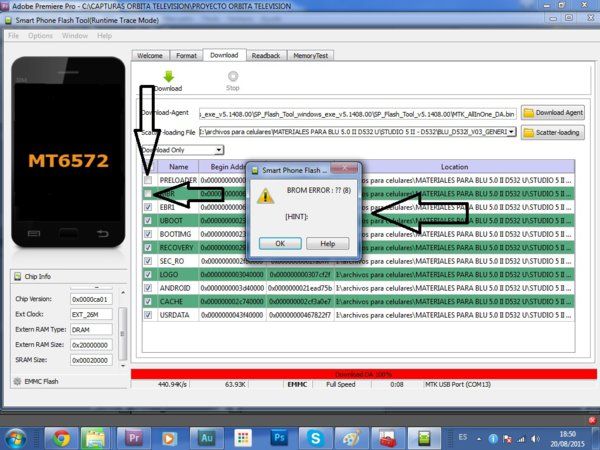Click OK in BROM ERROR dialog
The image size is (600, 450).
click(280, 243)
